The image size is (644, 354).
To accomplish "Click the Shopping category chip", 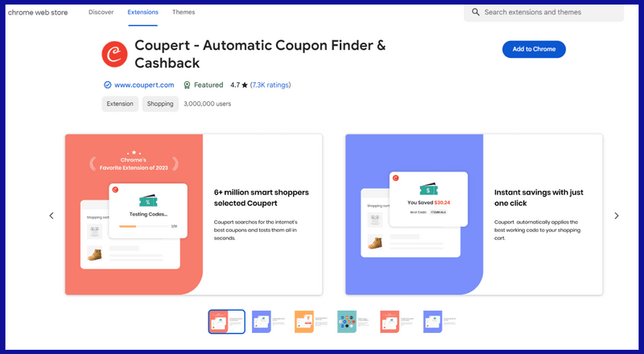I will 160,104.
